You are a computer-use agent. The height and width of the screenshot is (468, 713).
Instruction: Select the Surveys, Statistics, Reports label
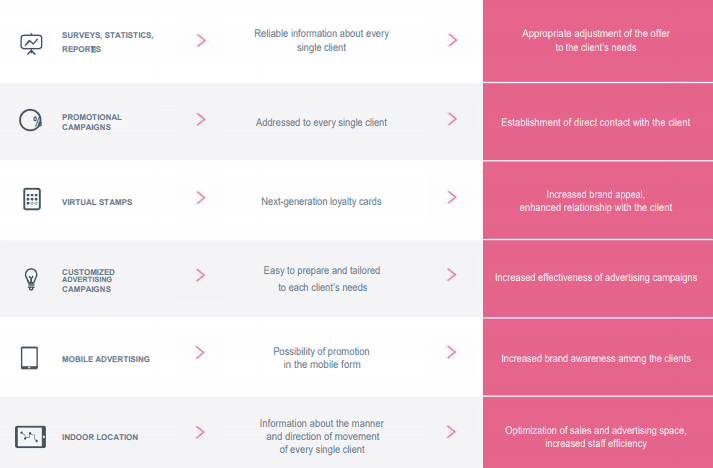(x=107, y=41)
